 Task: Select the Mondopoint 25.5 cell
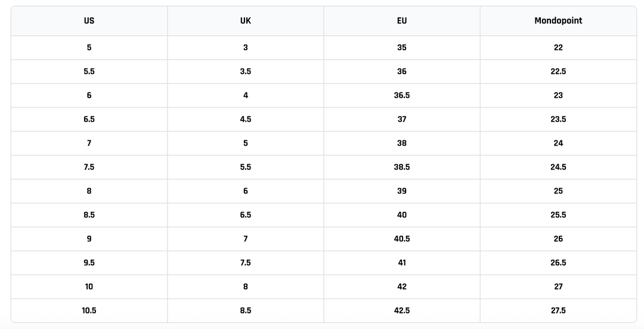558,215
